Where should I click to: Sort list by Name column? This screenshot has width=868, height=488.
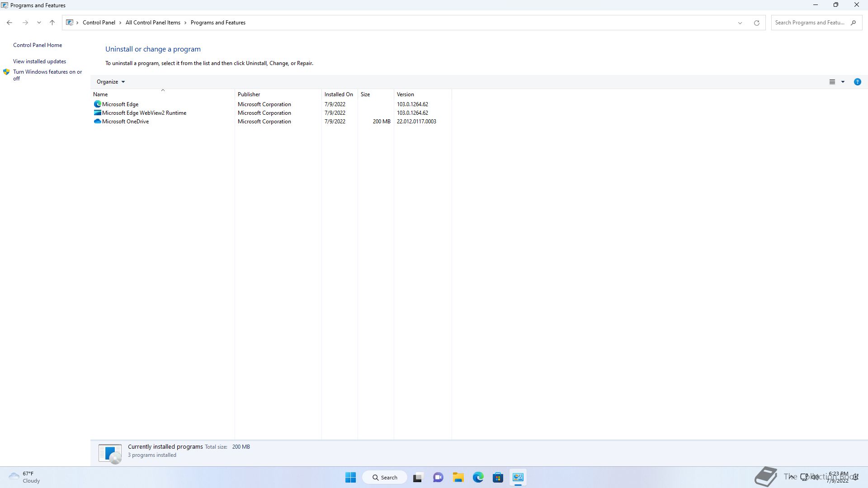point(163,94)
